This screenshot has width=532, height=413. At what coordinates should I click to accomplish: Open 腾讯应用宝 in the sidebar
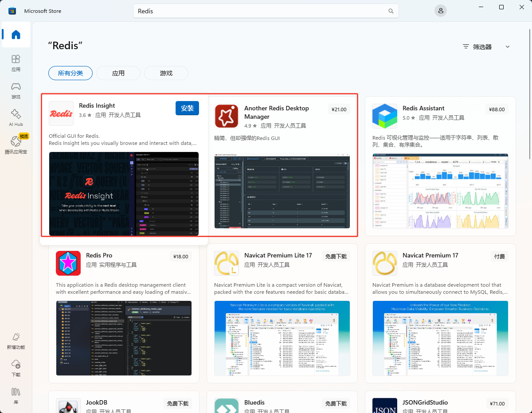16,145
